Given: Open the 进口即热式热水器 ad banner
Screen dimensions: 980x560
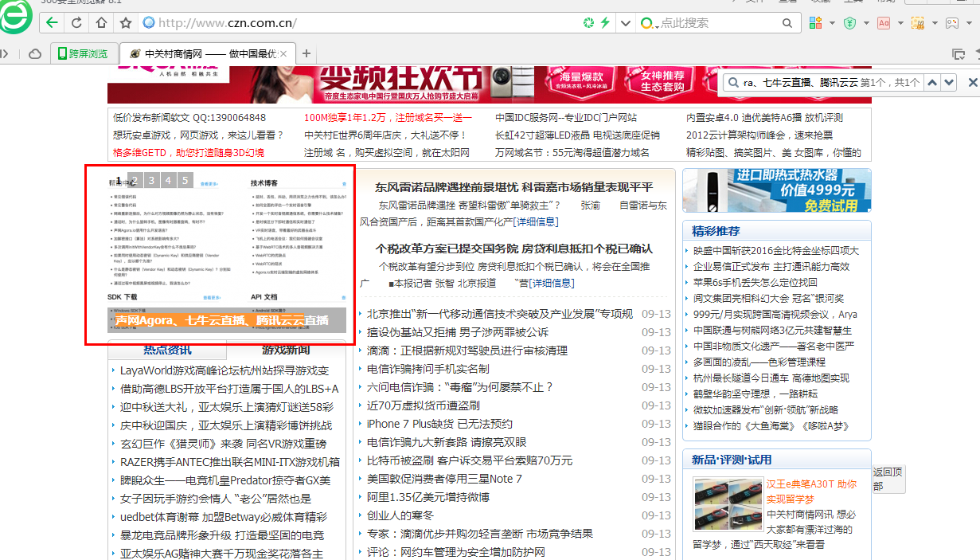Looking at the screenshot, I should coord(777,190).
